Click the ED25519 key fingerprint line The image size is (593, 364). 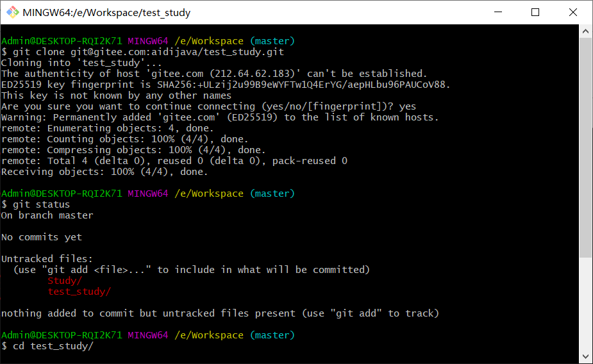coord(226,85)
